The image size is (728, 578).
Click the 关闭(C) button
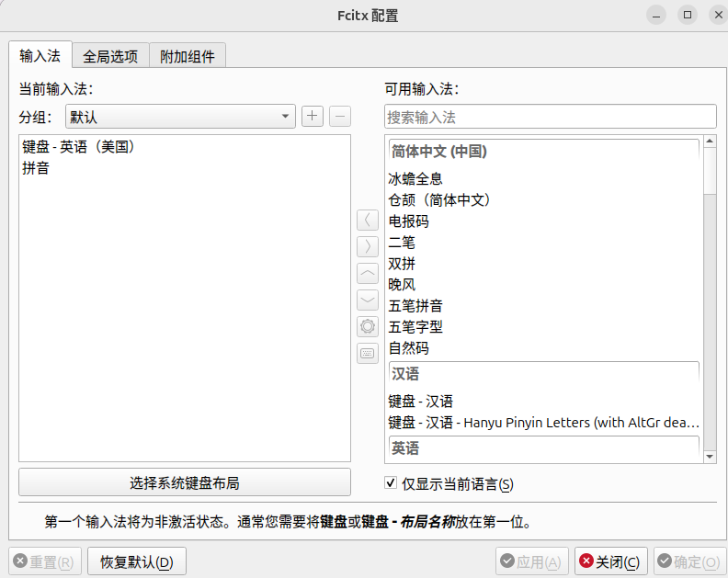tap(611, 561)
